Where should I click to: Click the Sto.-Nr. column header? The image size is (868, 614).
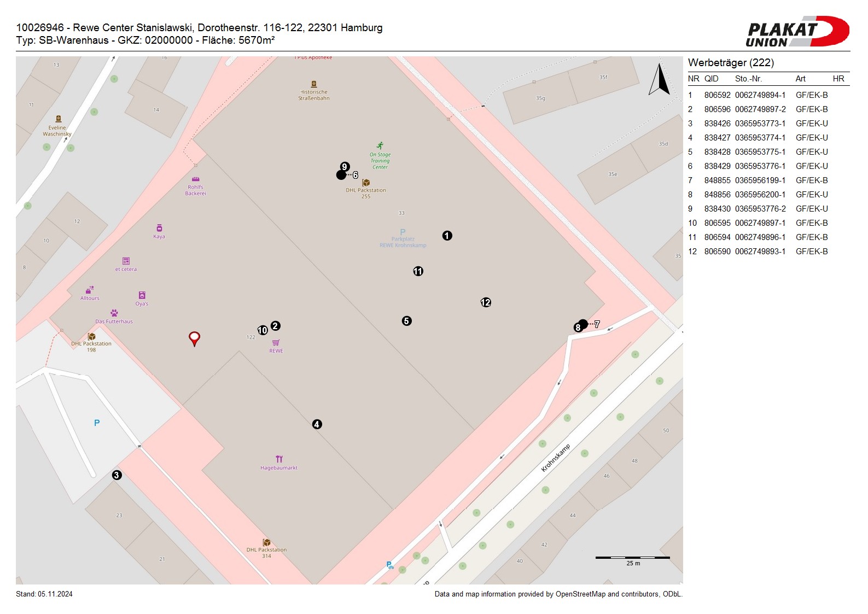point(748,79)
